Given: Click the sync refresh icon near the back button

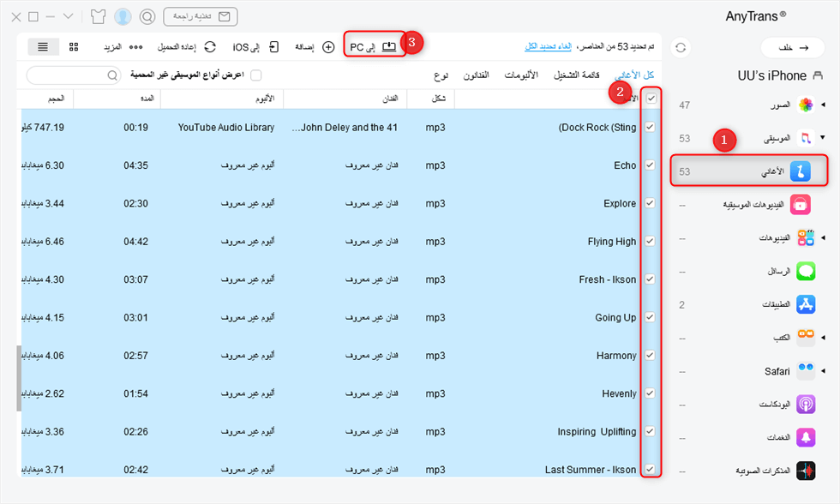Looking at the screenshot, I should pyautogui.click(x=681, y=47).
